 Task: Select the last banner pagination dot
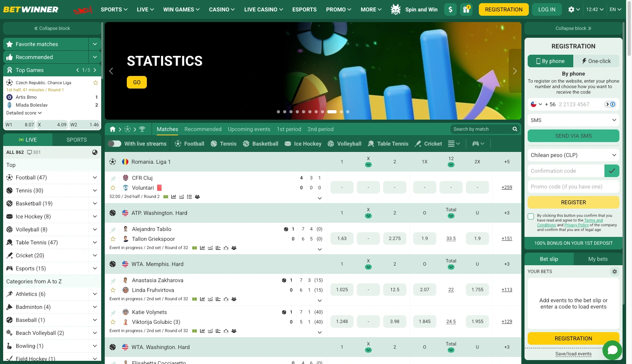(x=348, y=112)
